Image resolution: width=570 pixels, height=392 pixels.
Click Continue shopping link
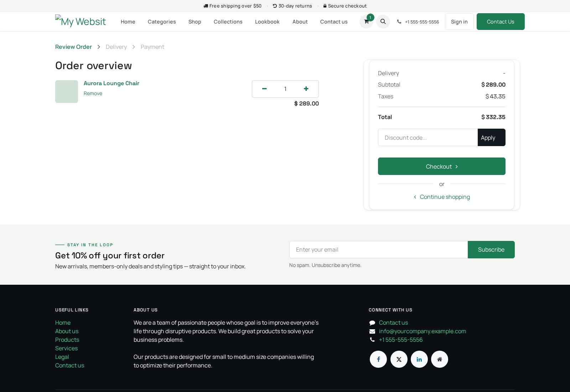point(442,197)
